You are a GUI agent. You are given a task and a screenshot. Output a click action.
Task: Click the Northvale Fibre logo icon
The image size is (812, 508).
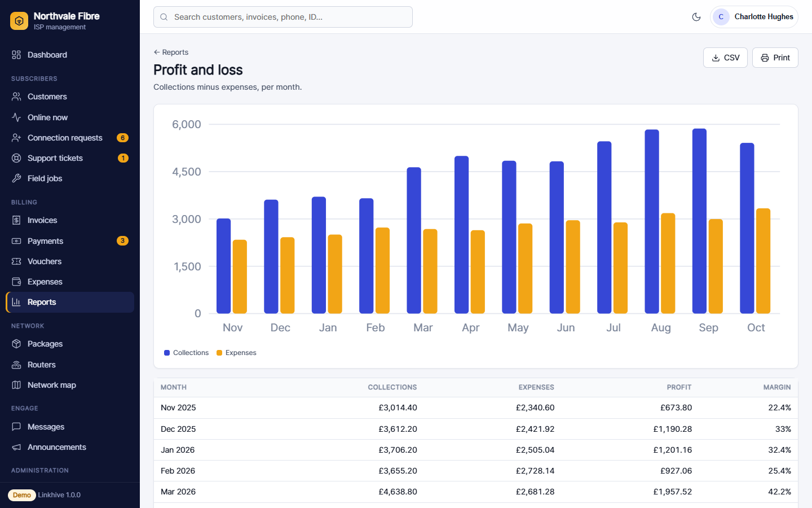[19, 21]
